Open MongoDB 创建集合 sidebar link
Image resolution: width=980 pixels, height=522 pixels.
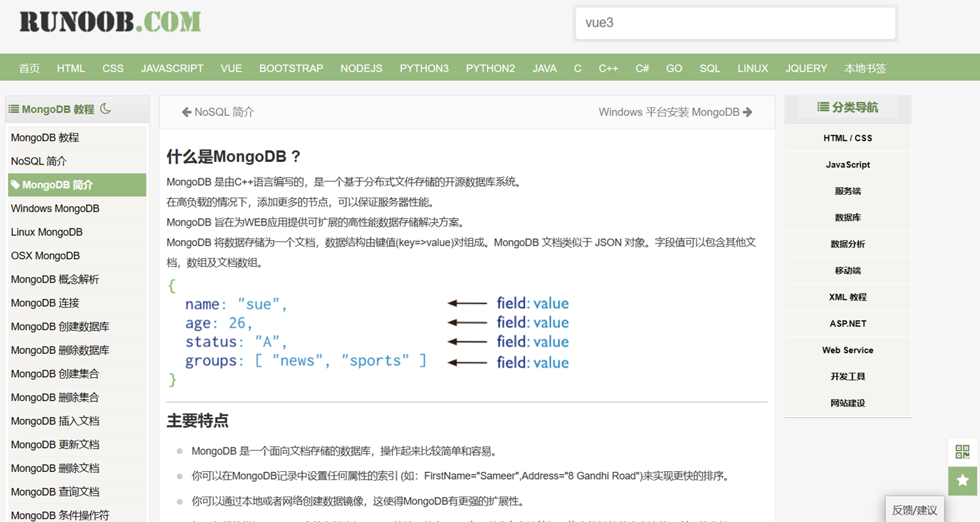77,374
